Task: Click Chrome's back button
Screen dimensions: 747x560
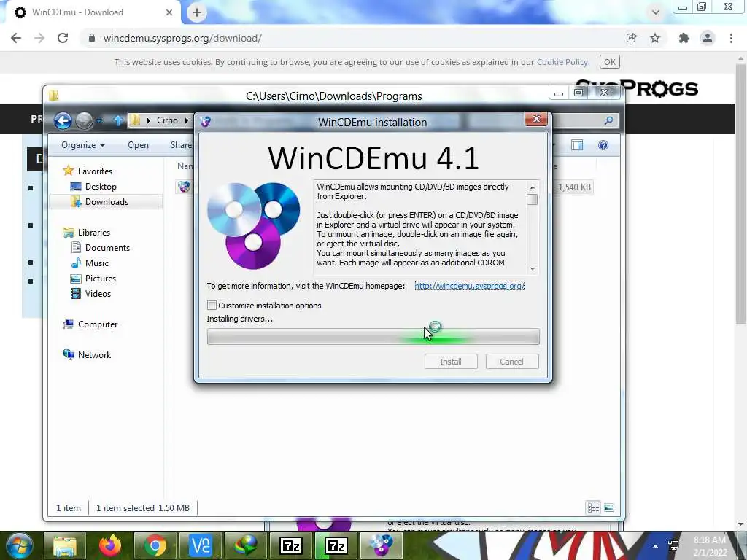Action: (16, 38)
